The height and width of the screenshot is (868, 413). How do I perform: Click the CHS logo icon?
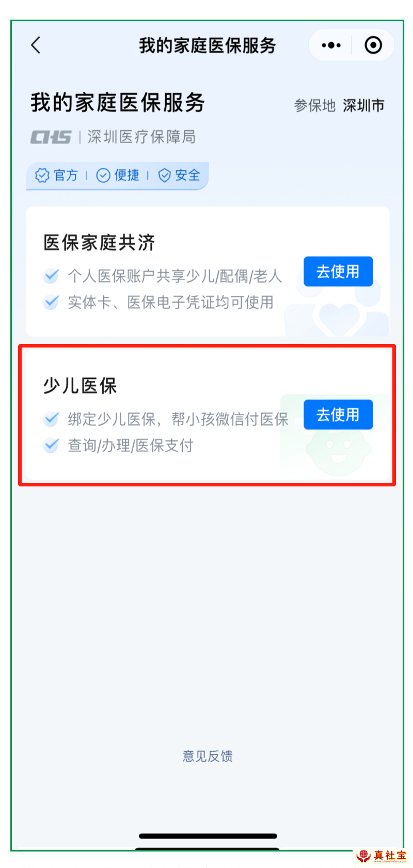tap(51, 137)
